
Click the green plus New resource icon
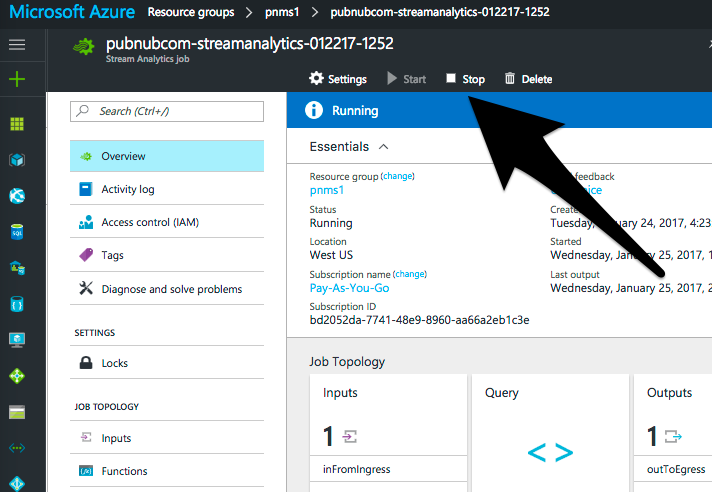[x=17, y=79]
